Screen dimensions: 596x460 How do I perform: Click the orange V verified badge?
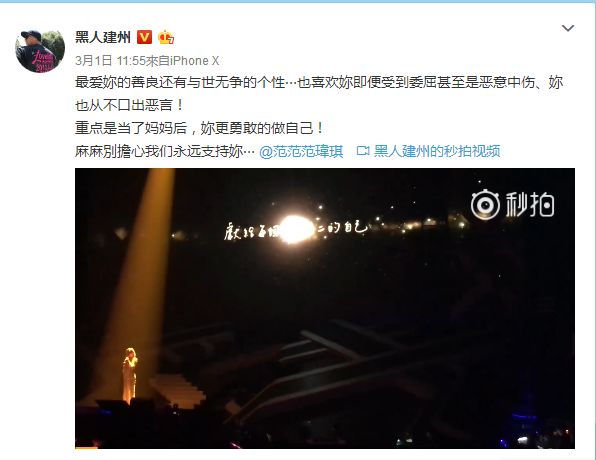click(144, 37)
